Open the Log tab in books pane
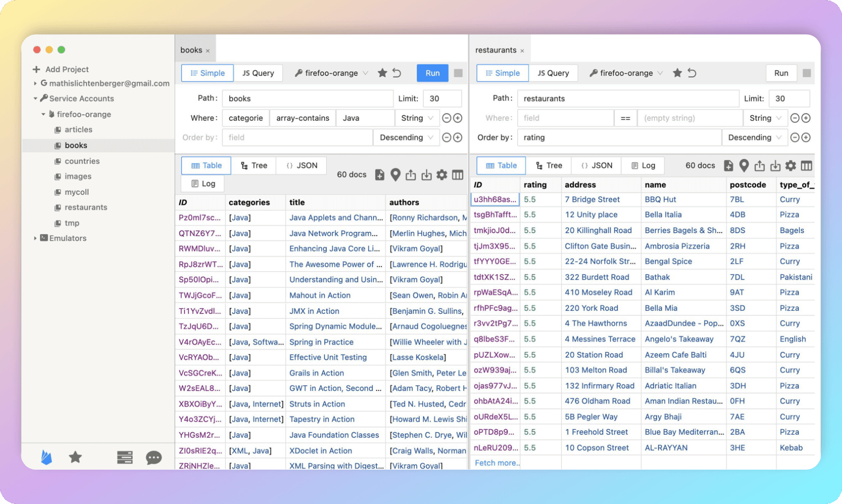 (203, 183)
